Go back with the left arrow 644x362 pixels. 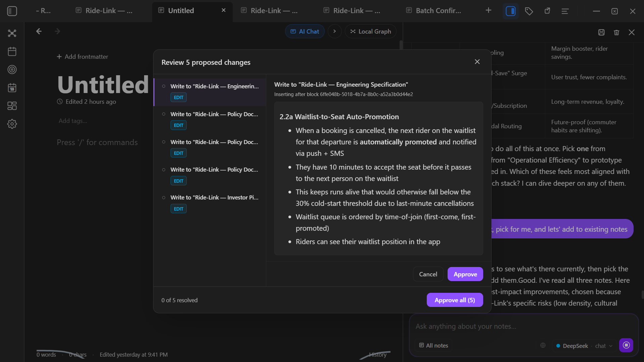click(x=39, y=31)
